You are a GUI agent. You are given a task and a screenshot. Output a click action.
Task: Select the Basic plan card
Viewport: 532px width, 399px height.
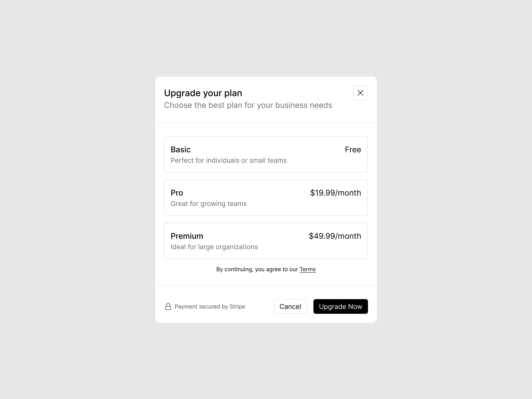click(266, 155)
